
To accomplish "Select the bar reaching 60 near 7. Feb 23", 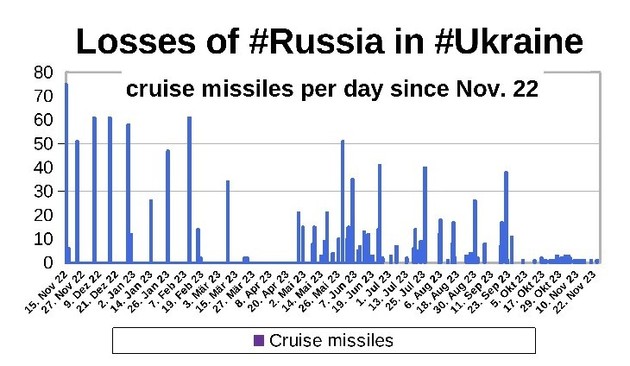I will pyautogui.click(x=189, y=190).
